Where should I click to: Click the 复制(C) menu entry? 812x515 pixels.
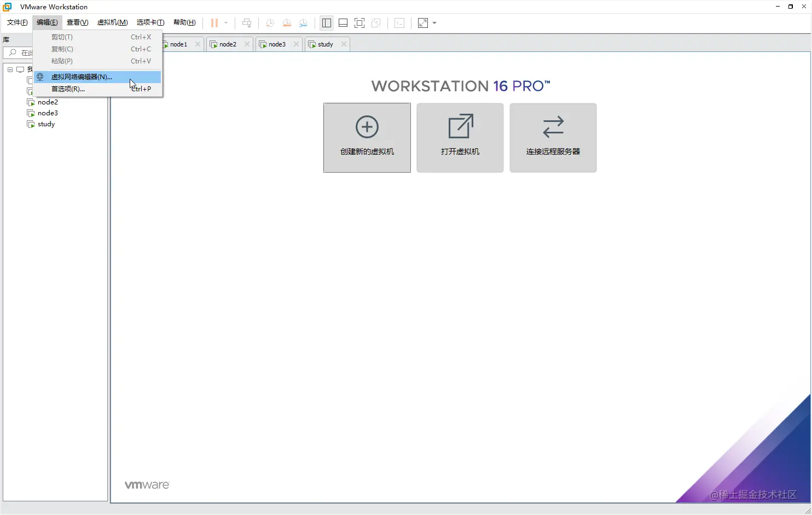[x=97, y=49]
